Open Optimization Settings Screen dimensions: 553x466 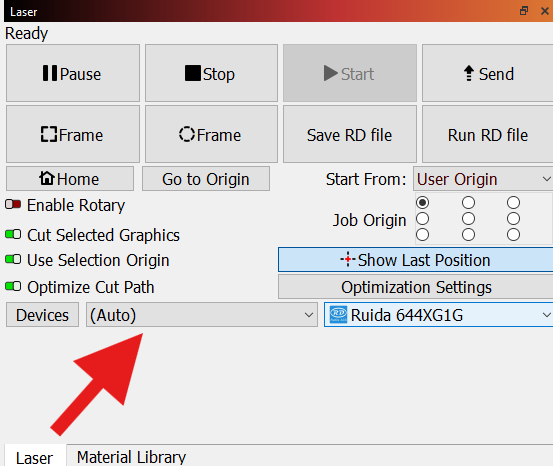(x=415, y=287)
